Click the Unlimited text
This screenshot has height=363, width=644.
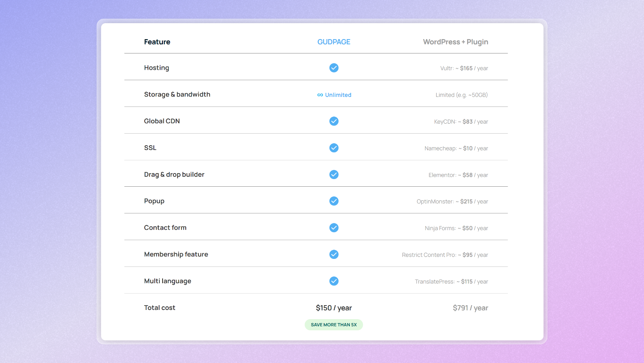coord(338,95)
